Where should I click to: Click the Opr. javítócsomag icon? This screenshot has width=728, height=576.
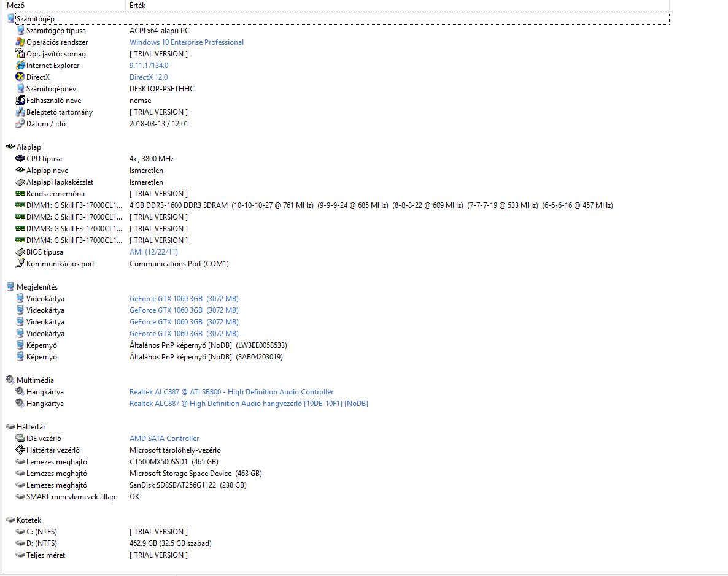[20, 53]
